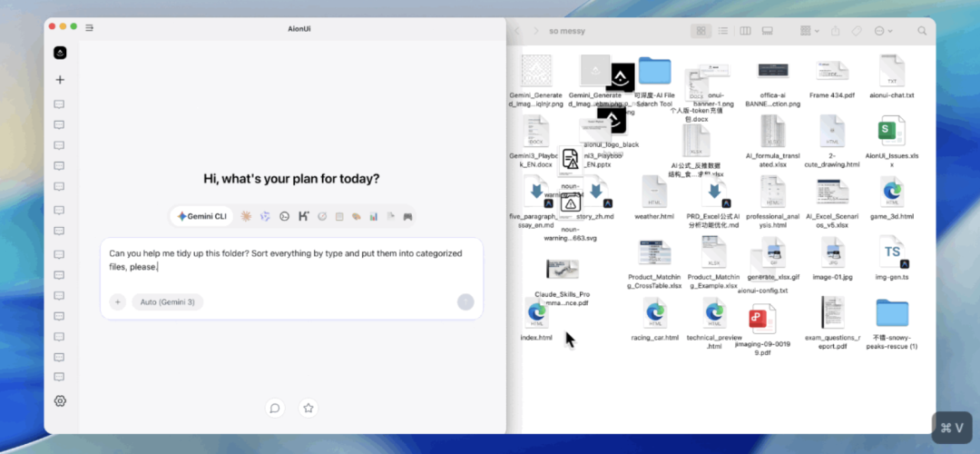The width and height of the screenshot is (980, 454).
Task: Click the AionUi logo in the sidebar
Action: (x=60, y=54)
